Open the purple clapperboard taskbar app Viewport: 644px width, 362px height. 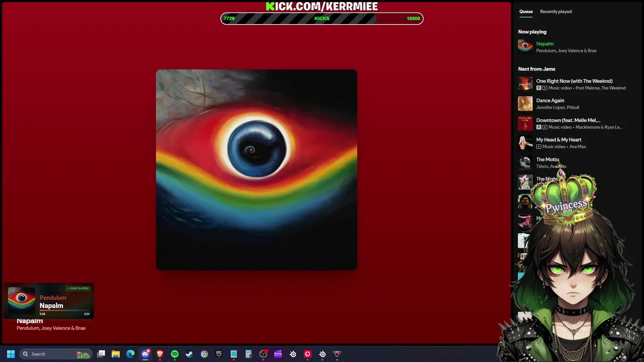pyautogui.click(x=278, y=354)
